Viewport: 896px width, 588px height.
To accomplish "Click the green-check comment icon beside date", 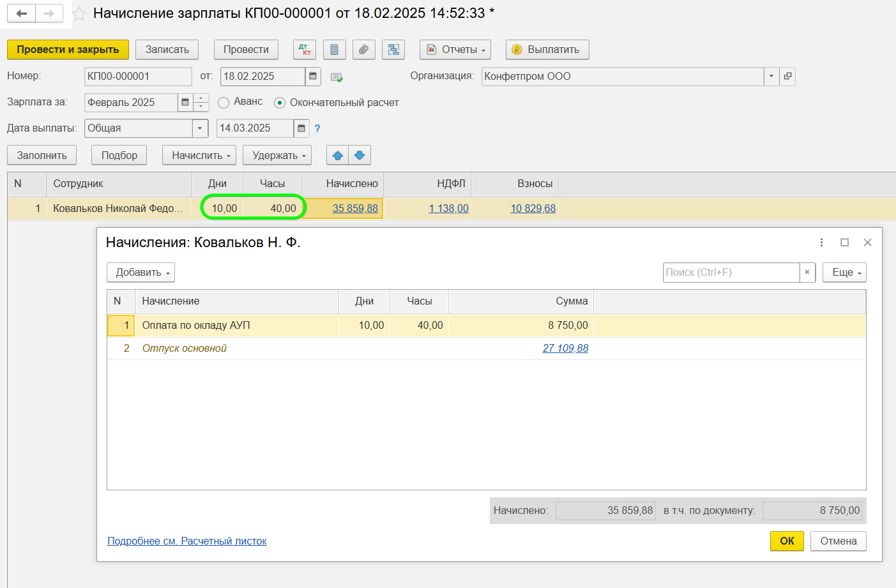I will point(337,77).
